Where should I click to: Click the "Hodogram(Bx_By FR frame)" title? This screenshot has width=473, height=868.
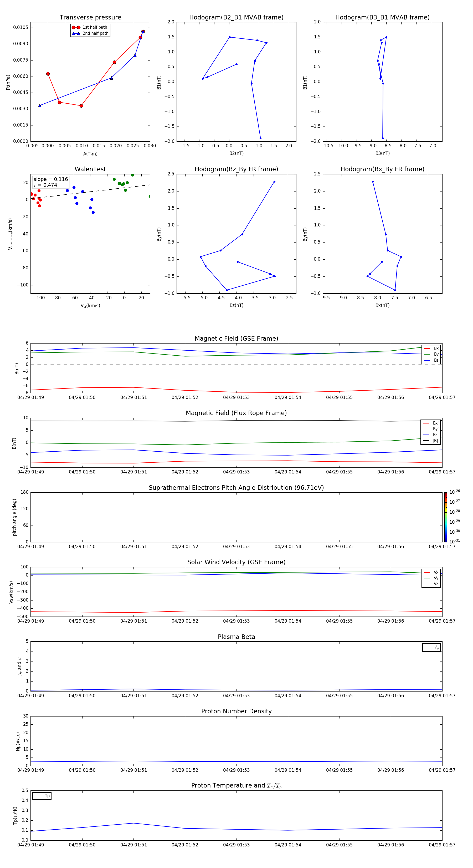[x=382, y=169]
